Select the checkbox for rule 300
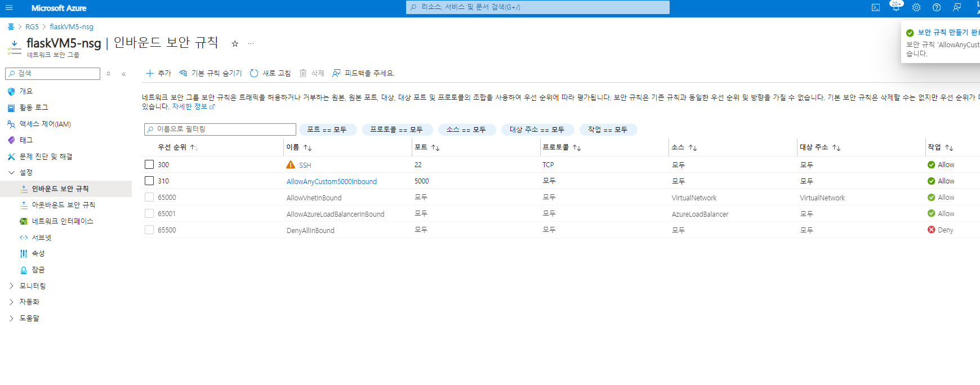The height and width of the screenshot is (385, 980). [149, 164]
